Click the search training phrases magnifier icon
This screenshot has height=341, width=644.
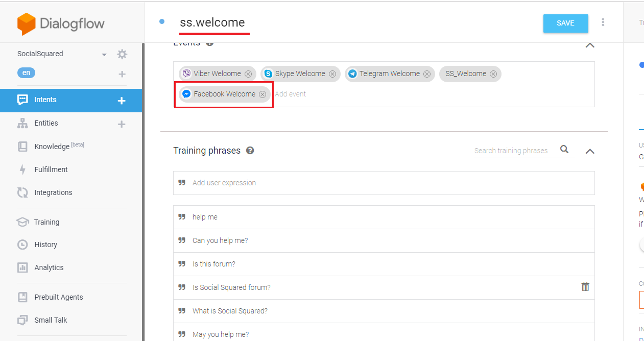[564, 150]
